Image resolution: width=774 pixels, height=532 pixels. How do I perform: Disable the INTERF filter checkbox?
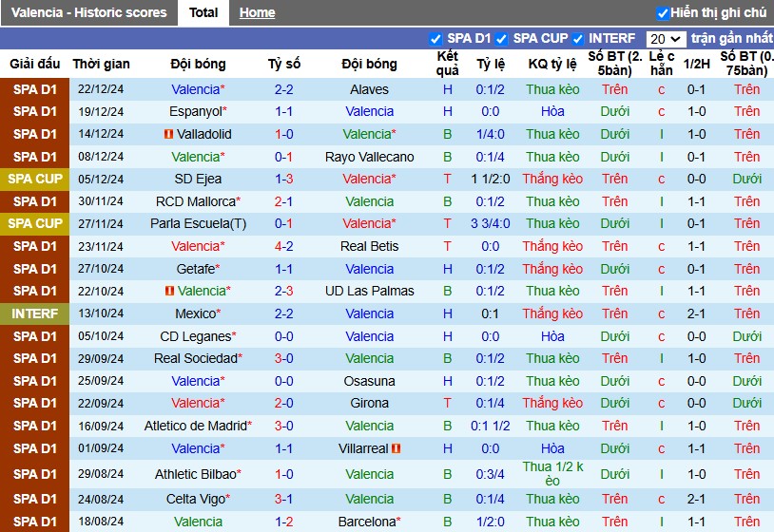(x=577, y=38)
